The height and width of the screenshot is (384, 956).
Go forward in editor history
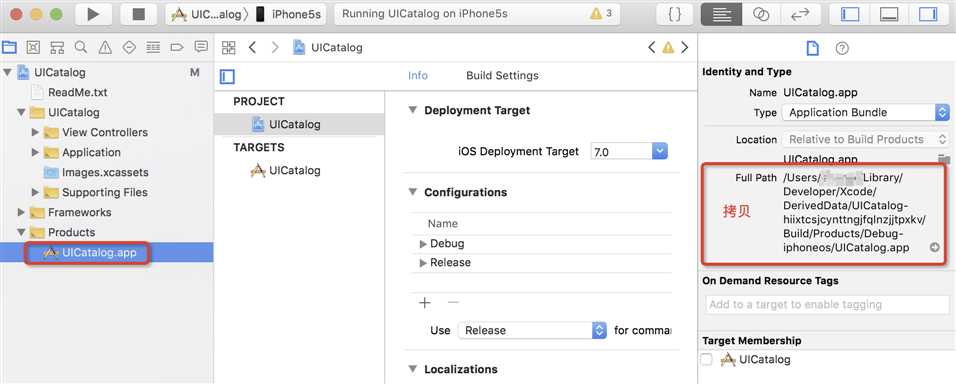pyautogui.click(x=275, y=48)
